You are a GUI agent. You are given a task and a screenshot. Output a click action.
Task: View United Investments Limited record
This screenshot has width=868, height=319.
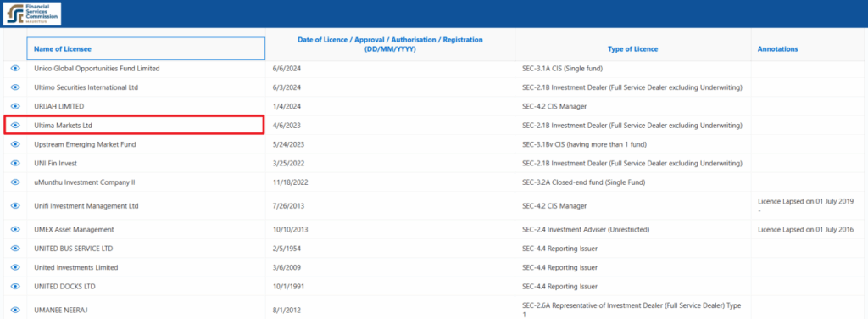click(15, 267)
